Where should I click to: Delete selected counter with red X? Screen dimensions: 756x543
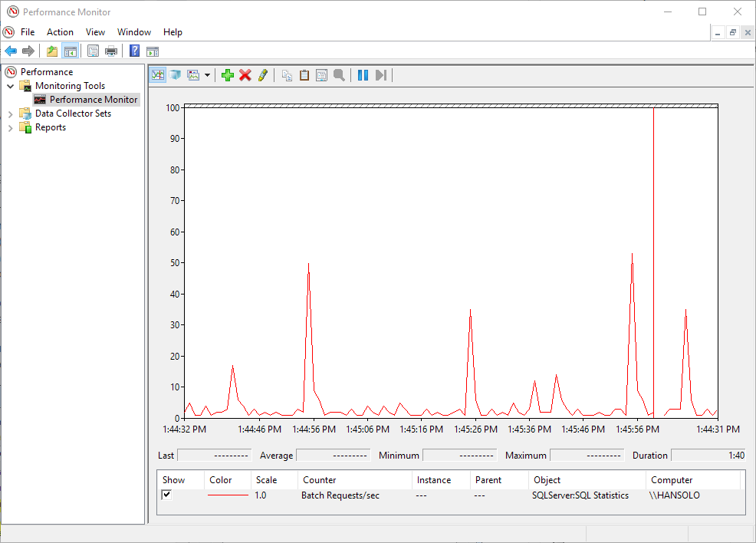point(245,75)
